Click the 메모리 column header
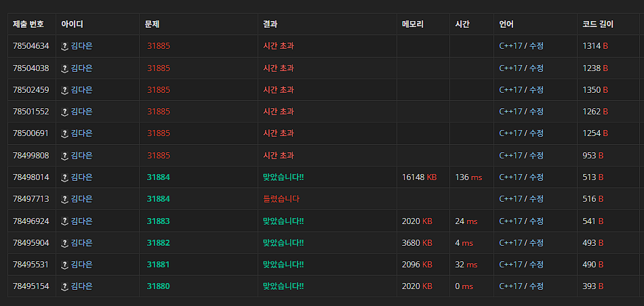 click(x=413, y=24)
